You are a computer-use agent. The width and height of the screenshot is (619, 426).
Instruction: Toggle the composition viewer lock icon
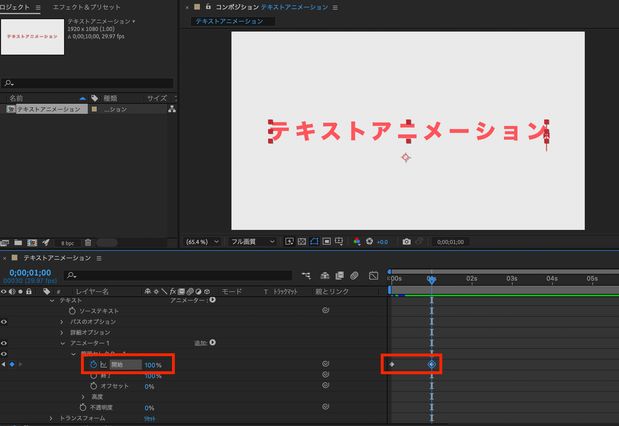(x=208, y=7)
